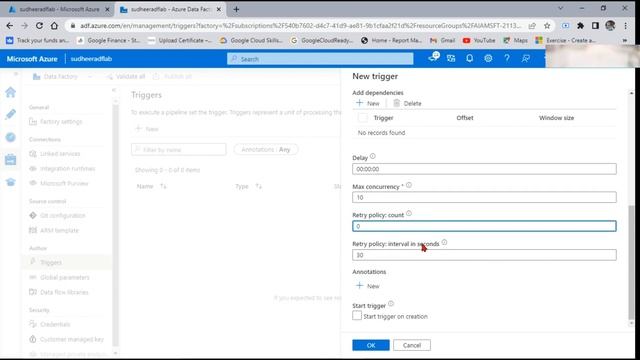Screen dimensions: 640x360
Task: Open the switch Data Factory icon
Action: 451,58
